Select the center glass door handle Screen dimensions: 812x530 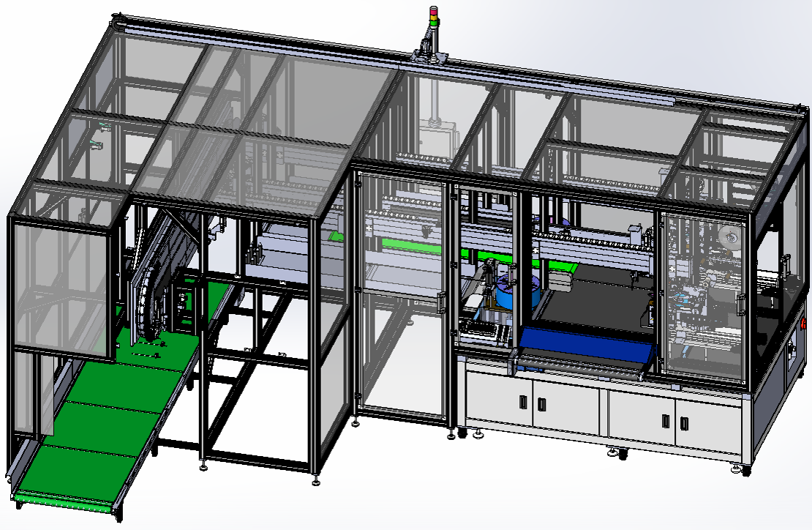(x=442, y=302)
